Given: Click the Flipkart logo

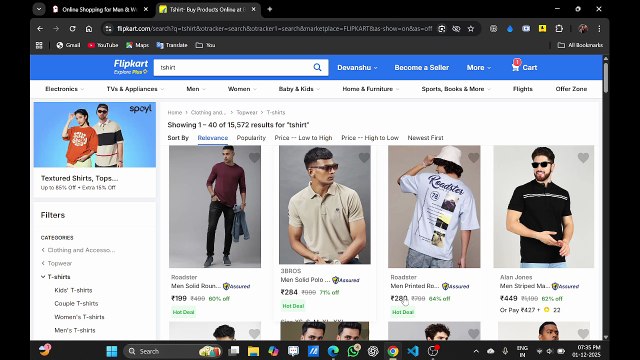Looking at the screenshot, I should (x=131, y=67).
